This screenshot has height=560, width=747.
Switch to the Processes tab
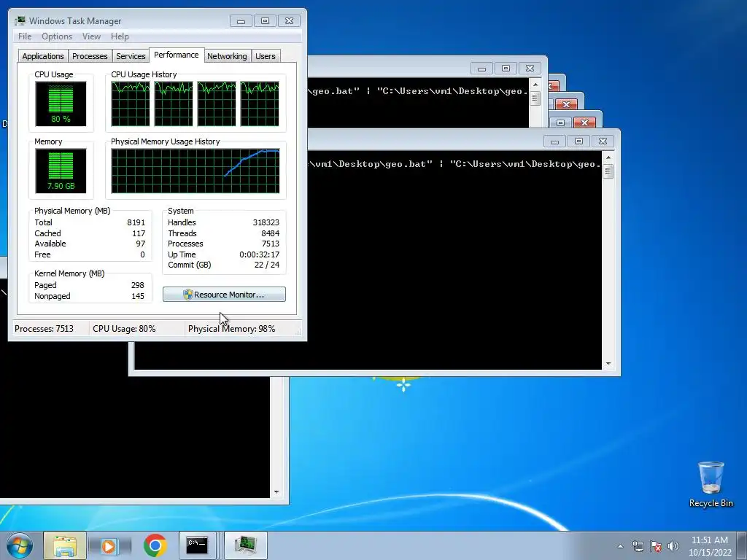coord(90,56)
